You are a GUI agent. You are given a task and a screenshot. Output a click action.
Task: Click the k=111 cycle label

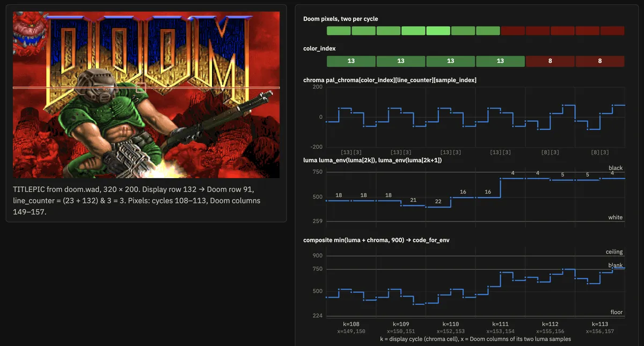coord(500,324)
